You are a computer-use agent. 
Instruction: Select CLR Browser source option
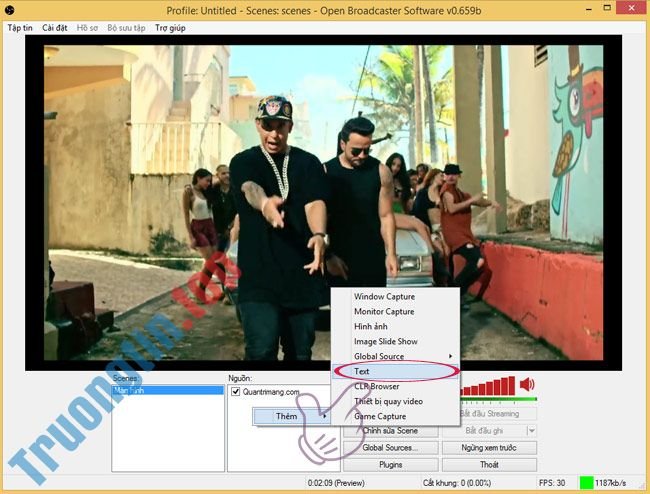click(x=395, y=386)
